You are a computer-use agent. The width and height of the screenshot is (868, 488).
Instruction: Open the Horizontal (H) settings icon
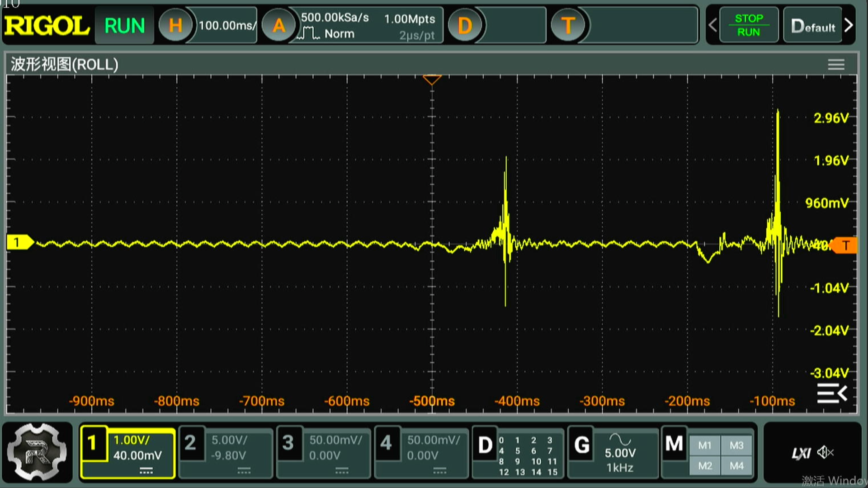coord(175,26)
